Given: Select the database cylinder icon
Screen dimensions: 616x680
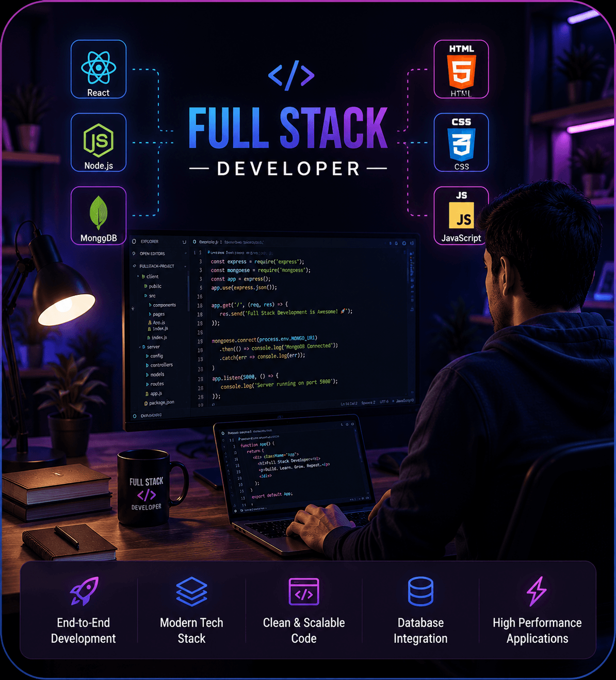Looking at the screenshot, I should click(x=420, y=591).
